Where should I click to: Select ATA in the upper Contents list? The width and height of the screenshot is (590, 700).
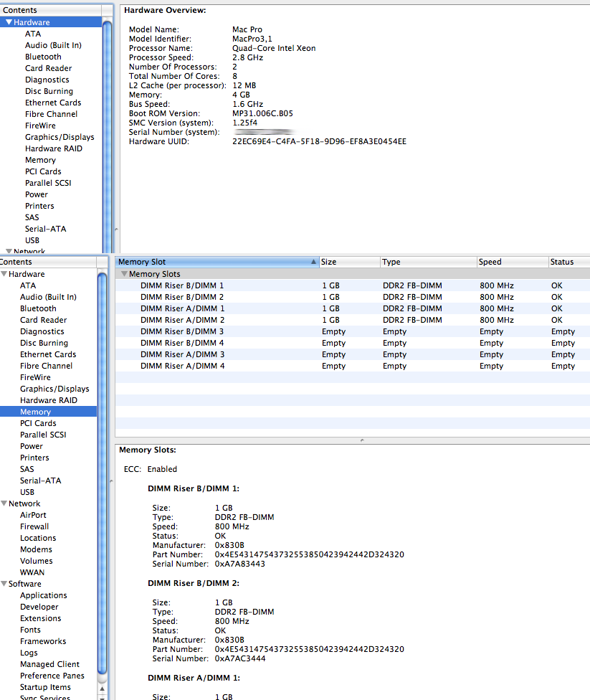point(33,34)
